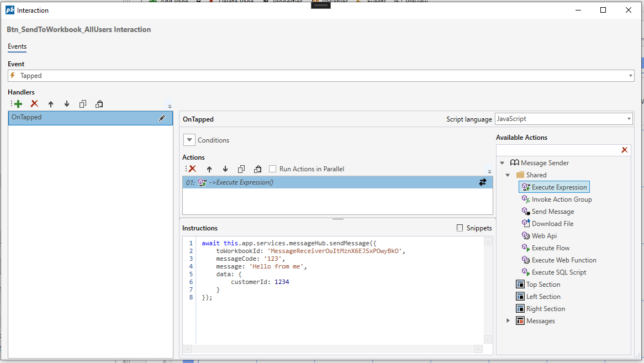Select Execute SQL Script action
Screen dimensions: 644x363
(558, 272)
